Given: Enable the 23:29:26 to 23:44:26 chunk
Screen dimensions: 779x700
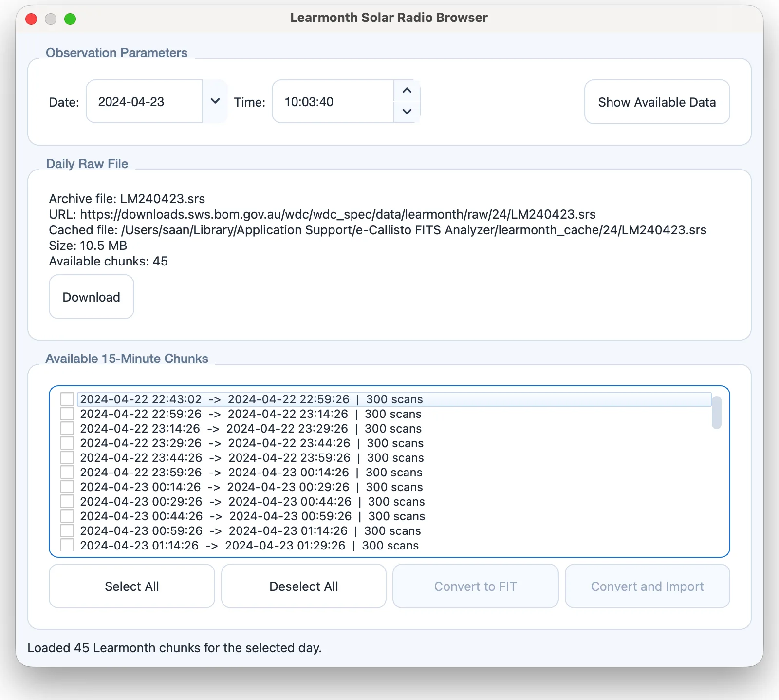Looking at the screenshot, I should tap(67, 443).
